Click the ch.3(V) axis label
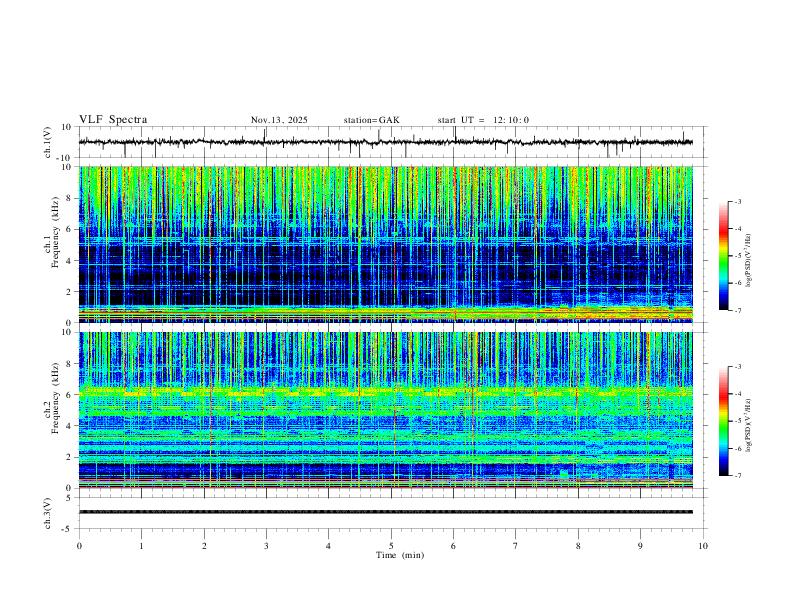 pyautogui.click(x=48, y=513)
